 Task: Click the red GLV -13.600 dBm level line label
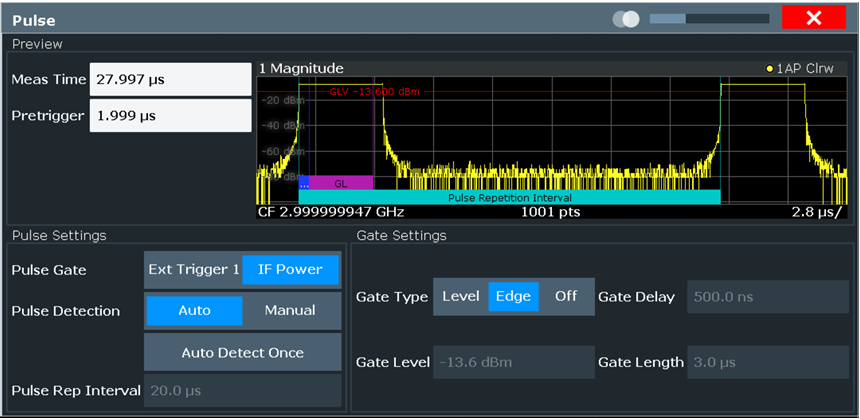(x=373, y=92)
